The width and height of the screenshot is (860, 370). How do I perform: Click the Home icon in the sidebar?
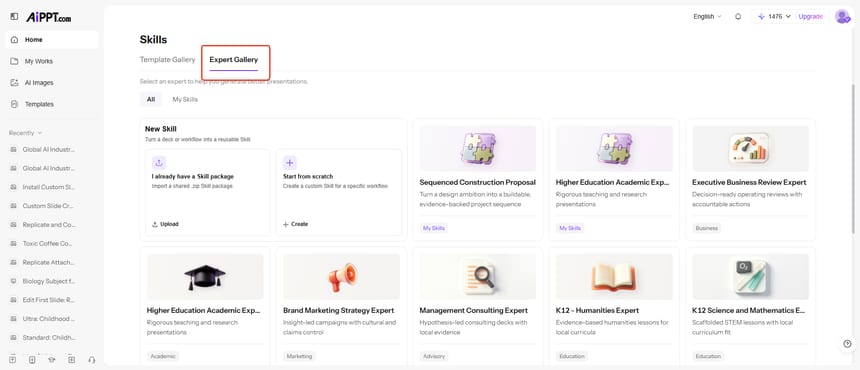point(14,39)
